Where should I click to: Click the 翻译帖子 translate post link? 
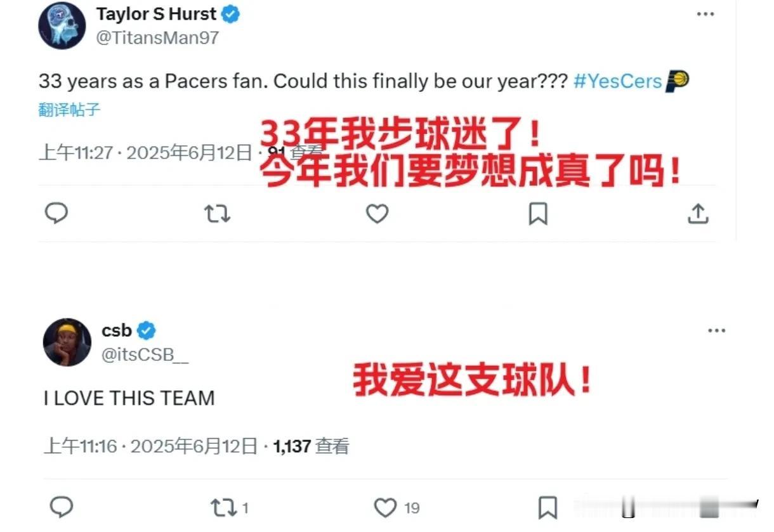(69, 110)
